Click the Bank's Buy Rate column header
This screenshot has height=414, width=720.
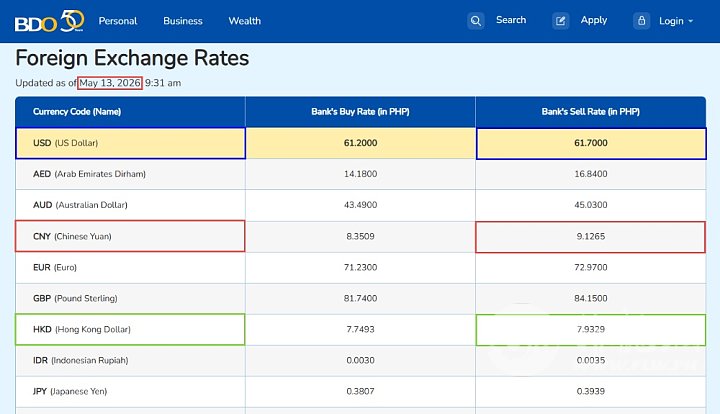360,112
